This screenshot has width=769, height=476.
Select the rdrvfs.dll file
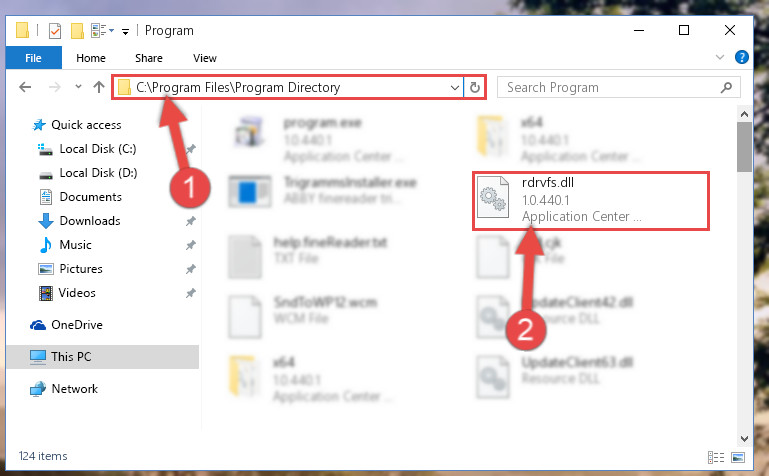tap(590, 200)
